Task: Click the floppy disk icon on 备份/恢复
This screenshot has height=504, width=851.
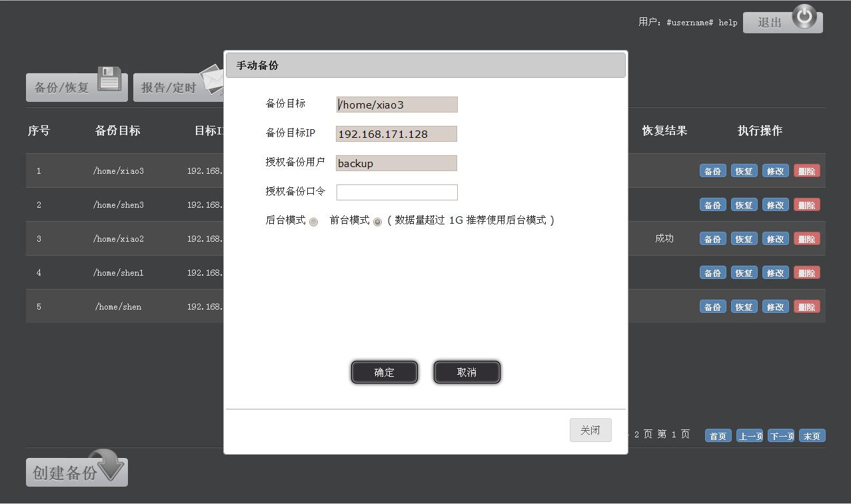Action: point(109,78)
